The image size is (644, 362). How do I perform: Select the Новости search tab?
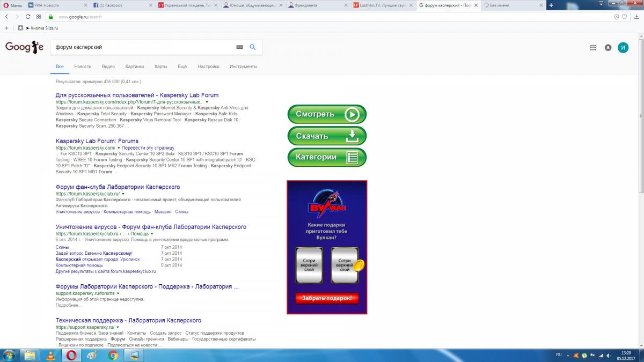[83, 67]
